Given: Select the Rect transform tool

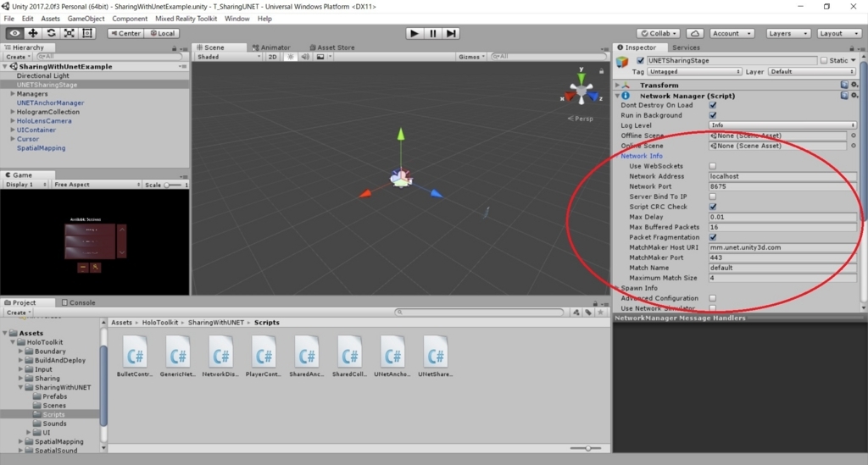Looking at the screenshot, I should pyautogui.click(x=87, y=33).
